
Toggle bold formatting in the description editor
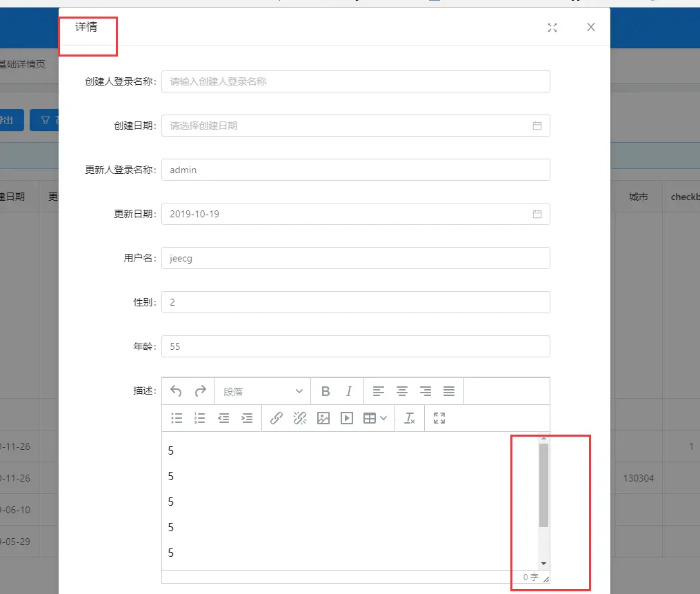point(326,391)
